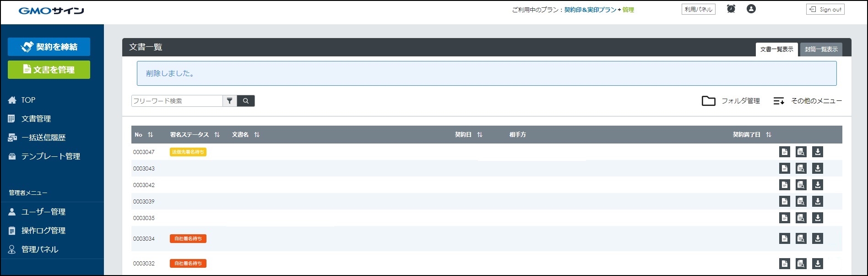Open the alarm clock notifications icon
Viewport: 868px width, 276px height.
[x=731, y=9]
